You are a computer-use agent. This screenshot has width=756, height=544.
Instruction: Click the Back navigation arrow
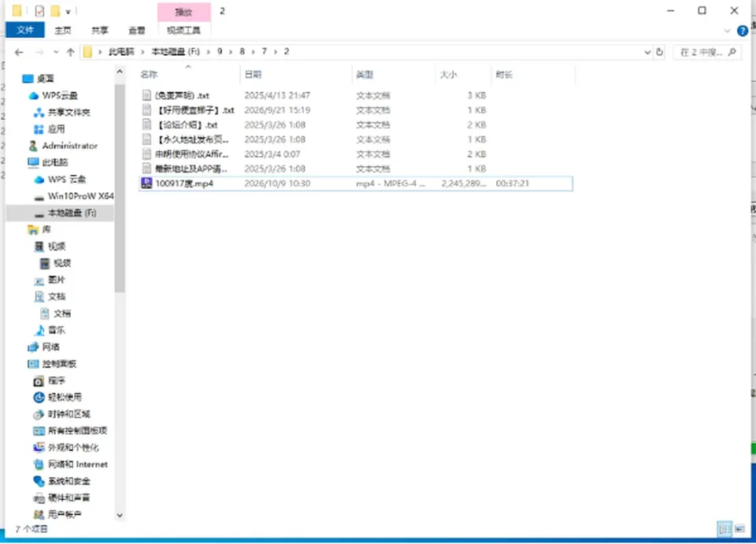[x=19, y=52]
